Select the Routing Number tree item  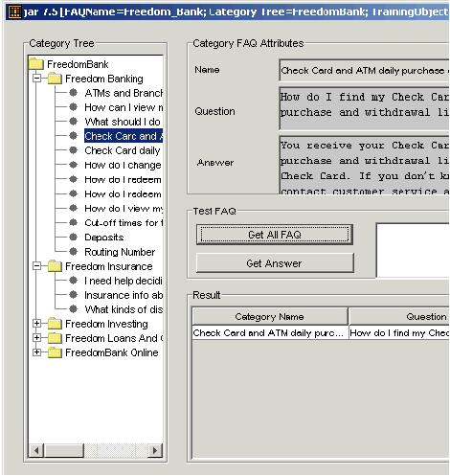120,252
